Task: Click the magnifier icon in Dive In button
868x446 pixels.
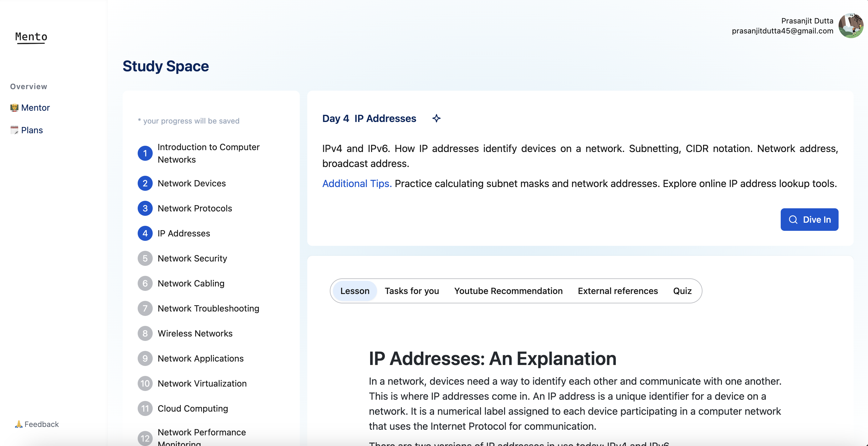Action: (x=793, y=220)
